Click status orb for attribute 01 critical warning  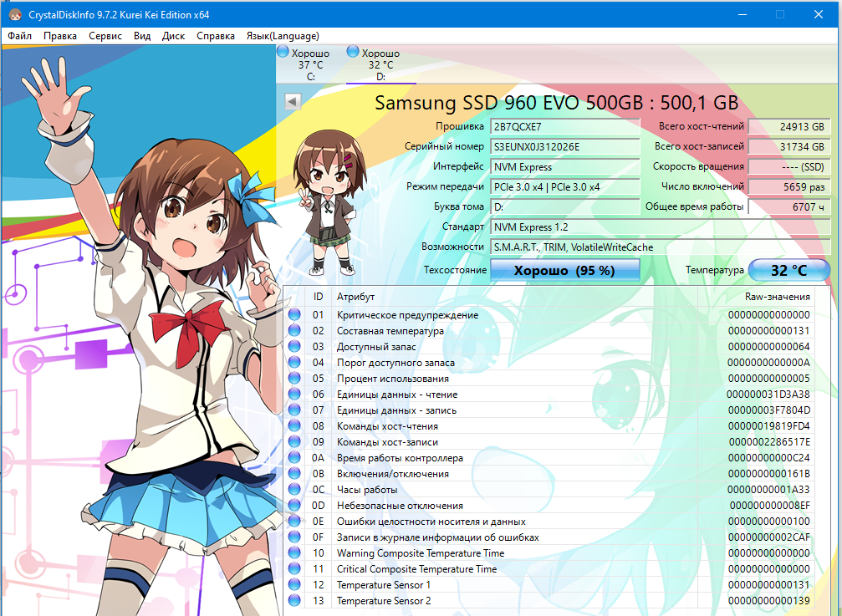pyautogui.click(x=294, y=315)
